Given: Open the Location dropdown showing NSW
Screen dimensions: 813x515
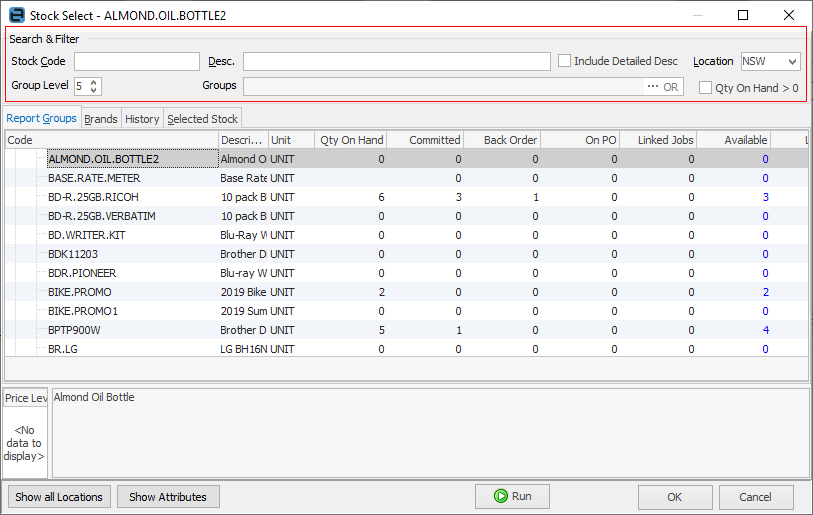Looking at the screenshot, I should tap(770, 61).
